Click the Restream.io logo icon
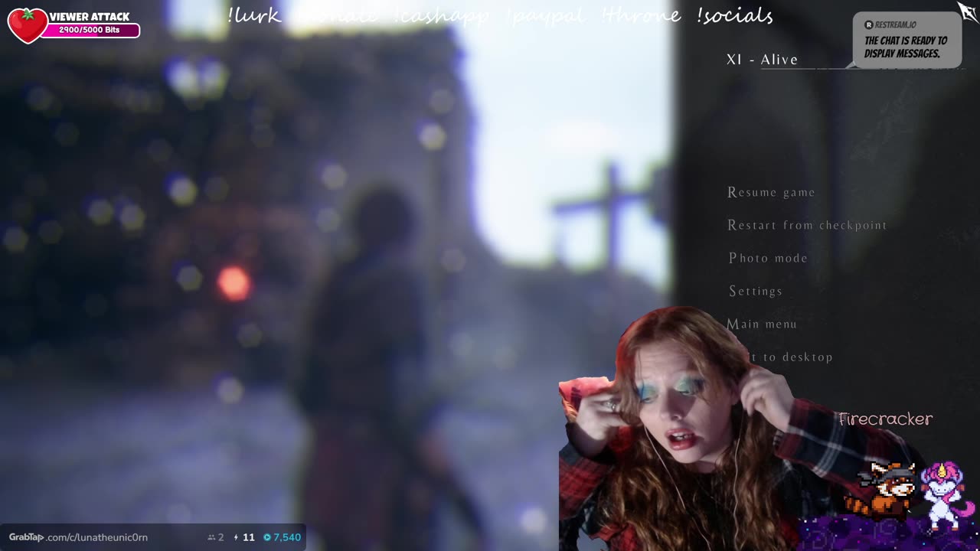This screenshot has width=980, height=551. (869, 25)
